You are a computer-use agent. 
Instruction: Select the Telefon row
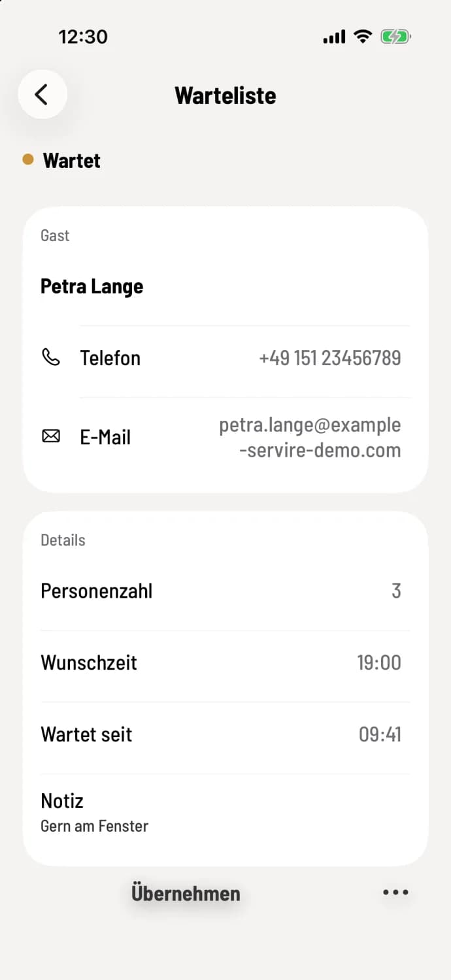coord(225,358)
